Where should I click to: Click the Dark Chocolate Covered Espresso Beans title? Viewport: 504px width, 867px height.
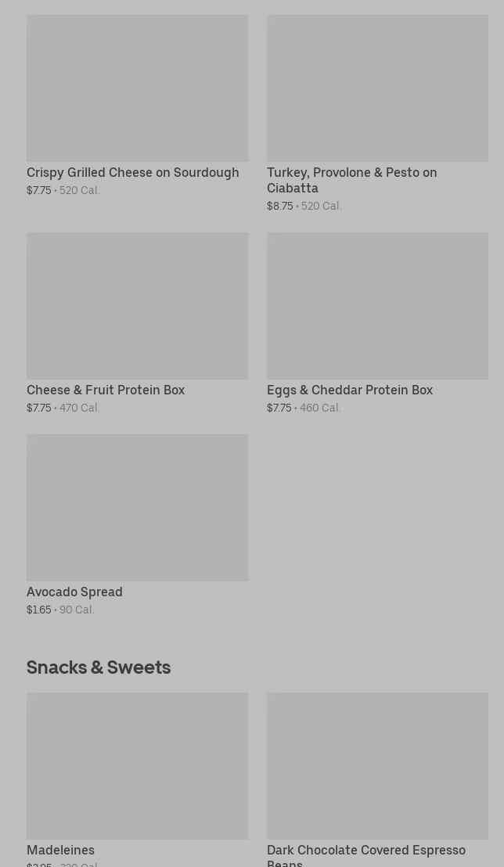pyautogui.click(x=365, y=855)
